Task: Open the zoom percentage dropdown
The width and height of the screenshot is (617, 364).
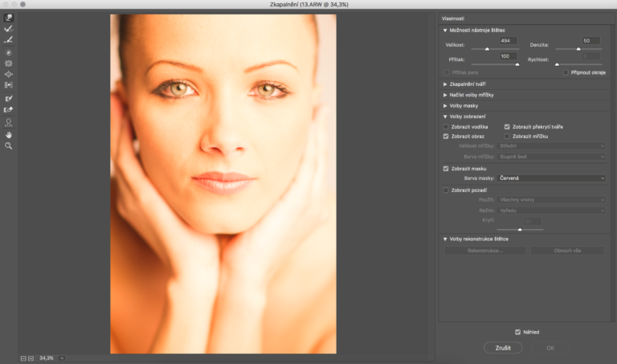Action: point(62,358)
